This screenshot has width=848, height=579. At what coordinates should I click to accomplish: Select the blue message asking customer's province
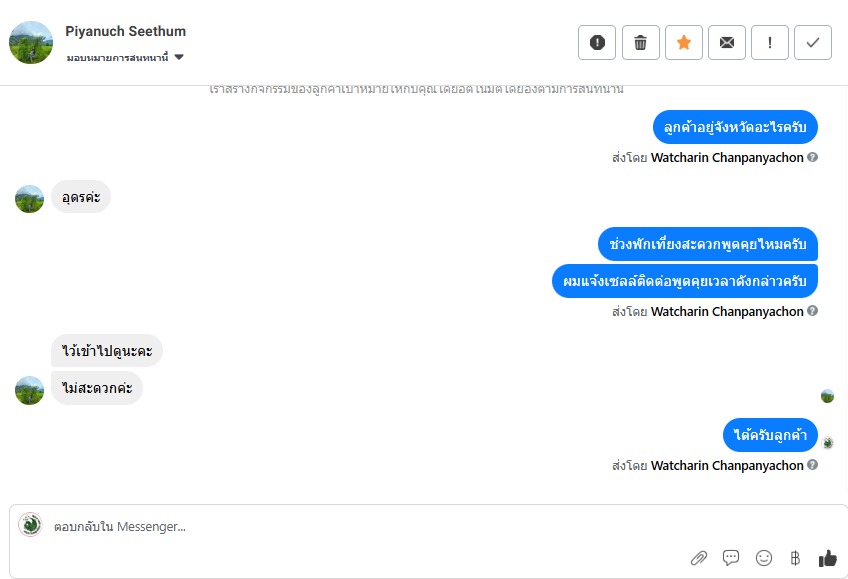pyautogui.click(x=735, y=127)
